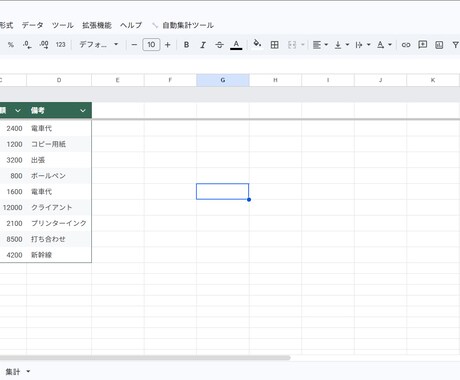The width and height of the screenshot is (460, 380).
Task: Select the プリンターインク cell
Action: [59, 223]
